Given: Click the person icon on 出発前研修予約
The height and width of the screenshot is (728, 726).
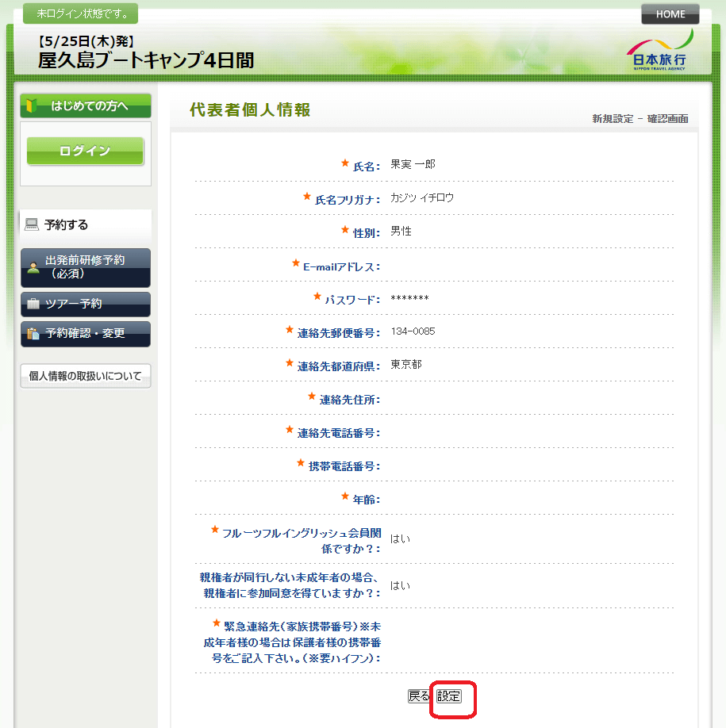Looking at the screenshot, I should pos(33,267).
